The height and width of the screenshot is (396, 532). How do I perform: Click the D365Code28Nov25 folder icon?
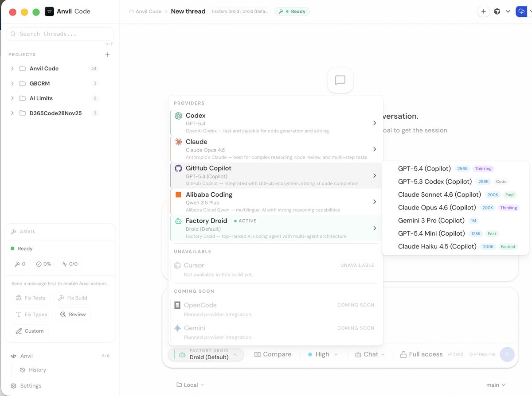pos(23,113)
